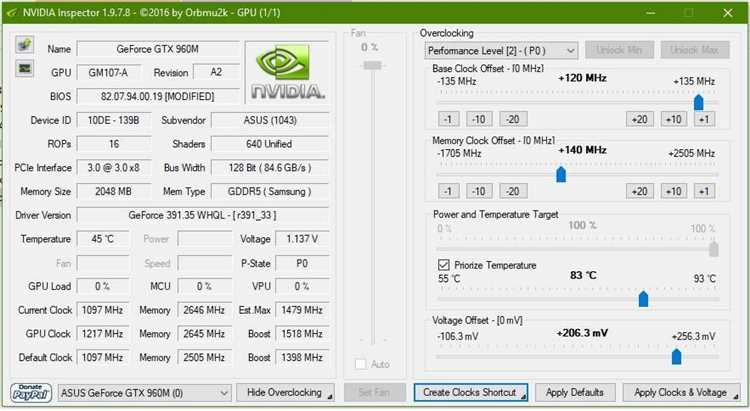Click -1 under Base Clock Offset

pyautogui.click(x=448, y=119)
